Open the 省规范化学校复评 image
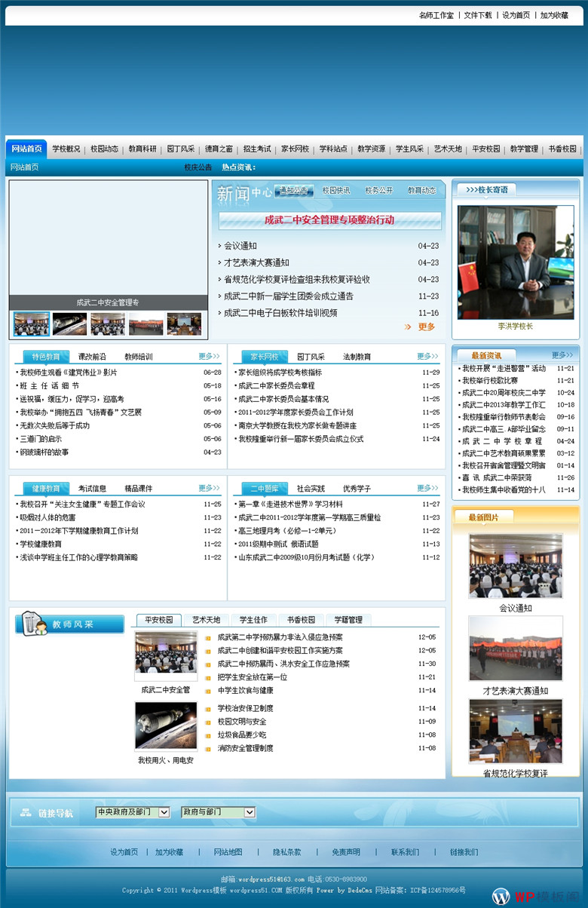588x908 pixels. tap(516, 731)
